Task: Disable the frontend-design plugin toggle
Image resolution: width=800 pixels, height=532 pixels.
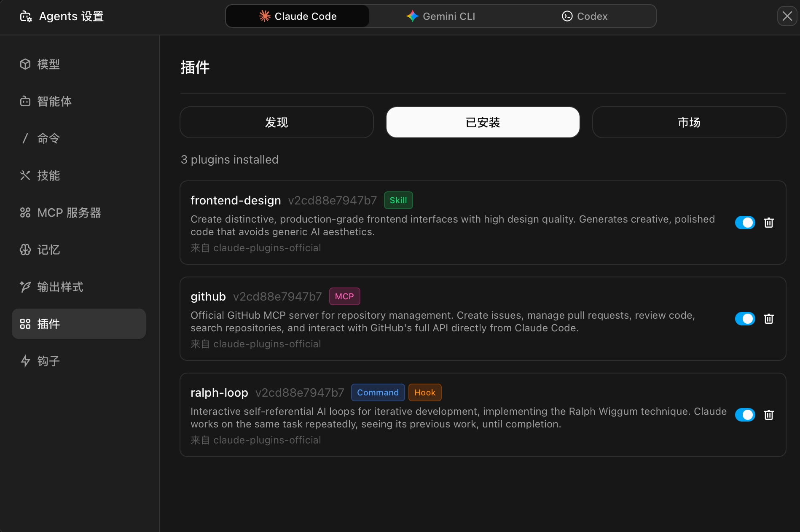Action: [x=745, y=223]
